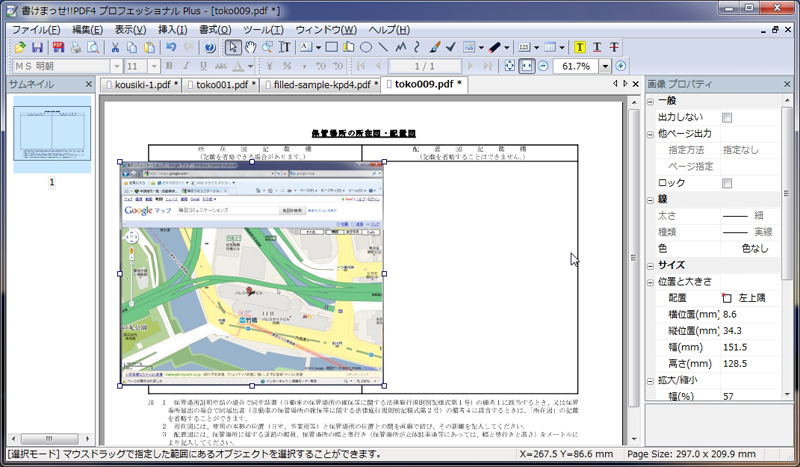Collapse the 一般 property section
This screenshot has width=800, height=467.
click(651, 102)
